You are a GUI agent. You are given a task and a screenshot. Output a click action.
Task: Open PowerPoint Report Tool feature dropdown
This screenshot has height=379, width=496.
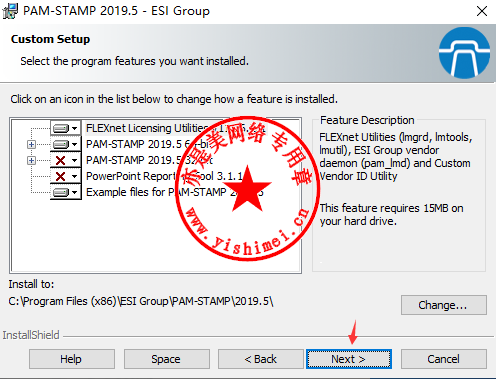[x=65, y=176]
